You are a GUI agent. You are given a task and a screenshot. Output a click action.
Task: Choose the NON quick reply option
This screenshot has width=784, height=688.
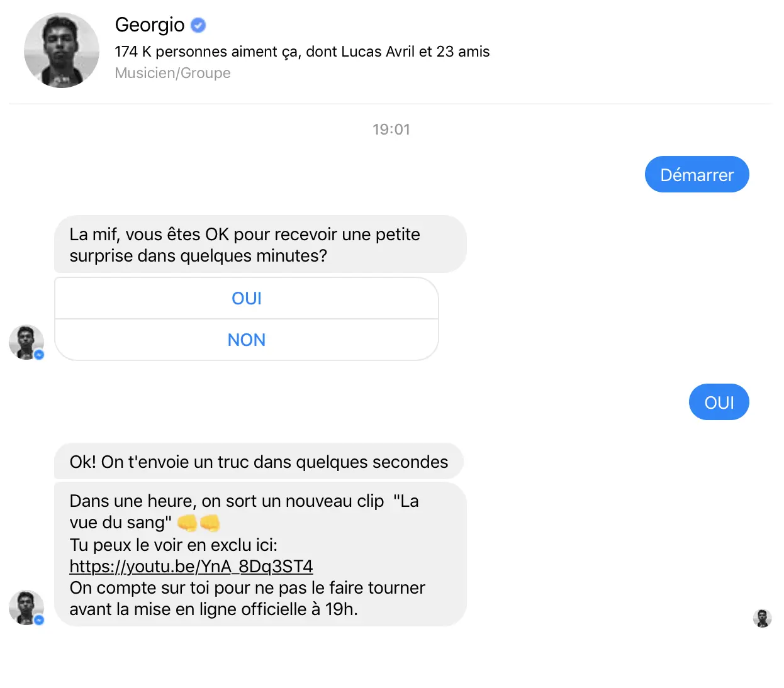click(247, 340)
